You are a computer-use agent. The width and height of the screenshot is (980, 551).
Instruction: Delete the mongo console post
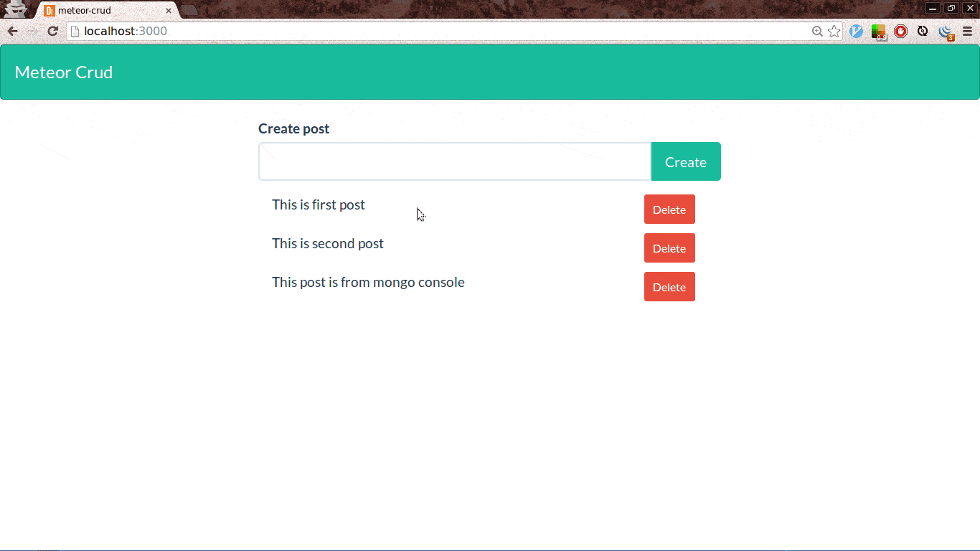pyautogui.click(x=669, y=287)
